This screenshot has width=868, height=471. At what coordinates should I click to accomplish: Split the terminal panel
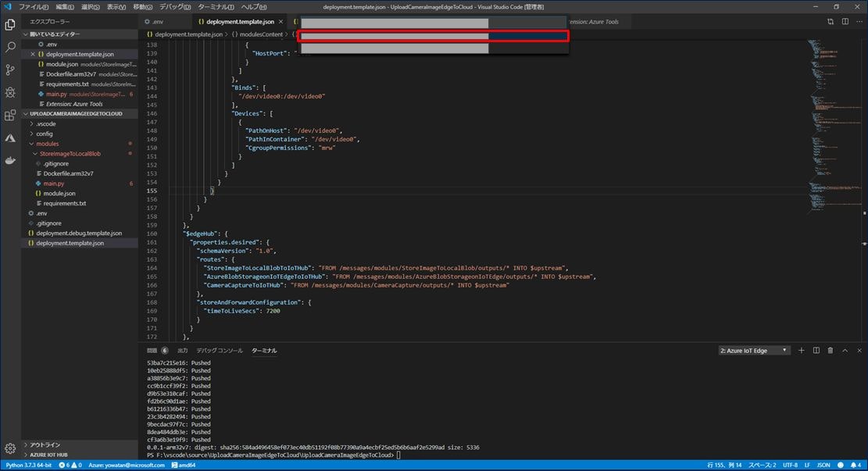click(x=815, y=350)
